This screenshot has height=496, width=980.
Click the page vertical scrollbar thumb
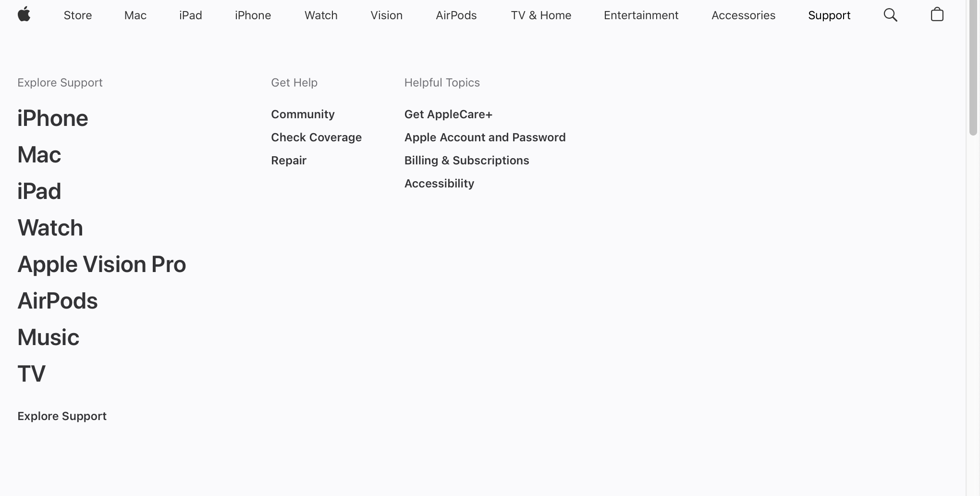[x=973, y=68]
